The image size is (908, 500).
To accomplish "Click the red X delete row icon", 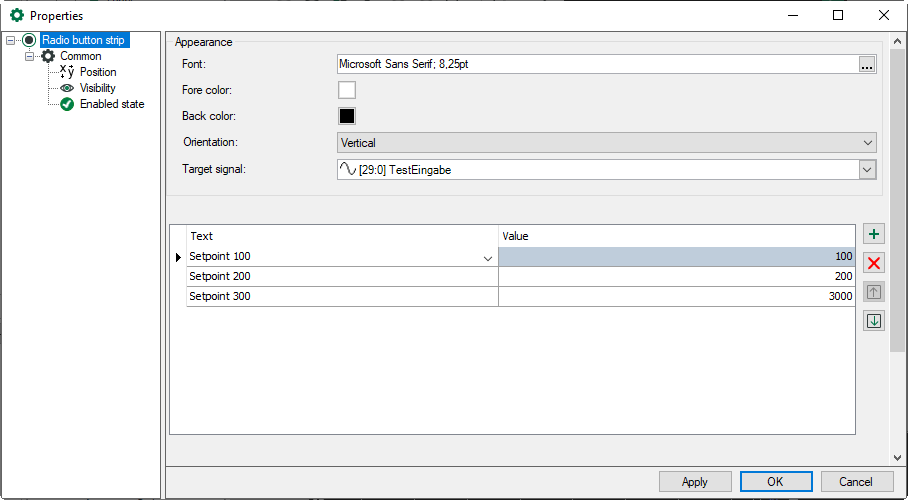I will coord(874,263).
